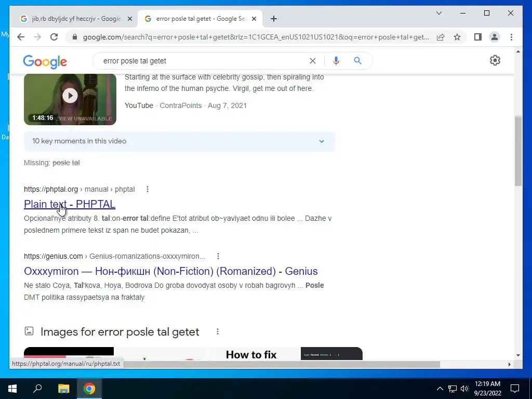Viewport: 532px width, 399px height.
Task: Close the 'jib,rb dbyljdc yf heccrjv' tab
Action: [129, 19]
